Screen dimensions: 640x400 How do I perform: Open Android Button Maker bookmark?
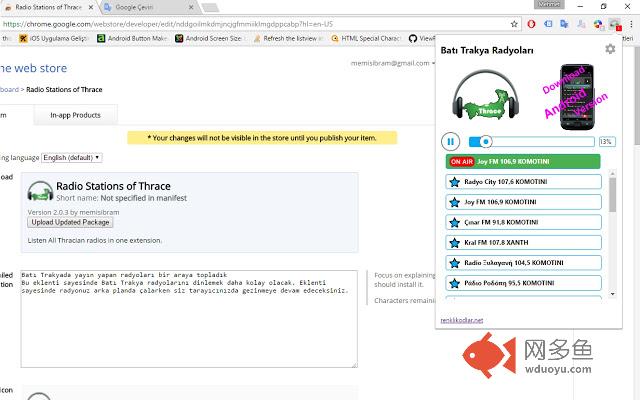(132, 38)
